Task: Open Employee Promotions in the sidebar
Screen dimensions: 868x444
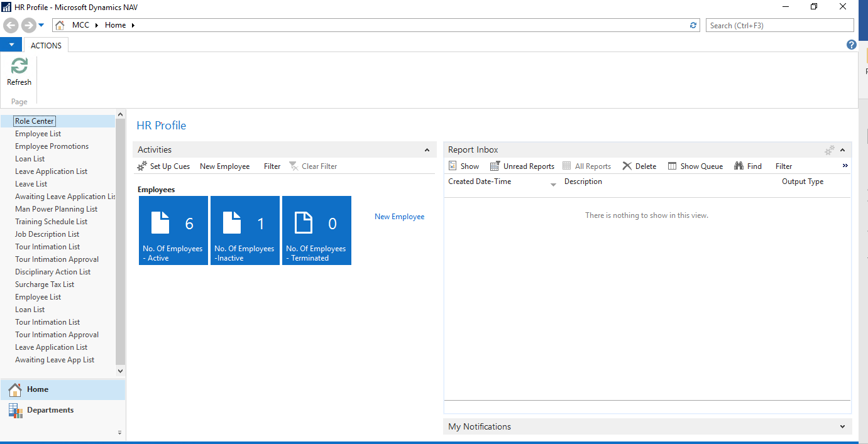Action: (52, 146)
